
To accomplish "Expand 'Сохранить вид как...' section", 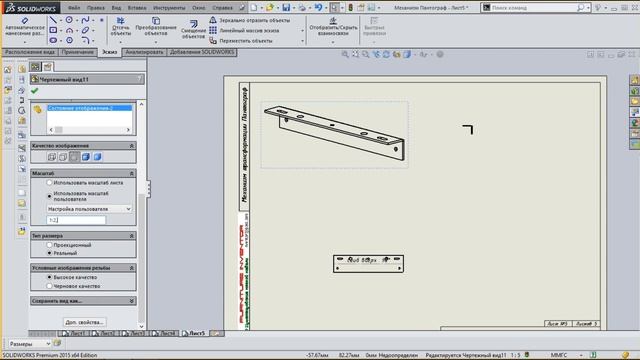I will (x=131, y=301).
